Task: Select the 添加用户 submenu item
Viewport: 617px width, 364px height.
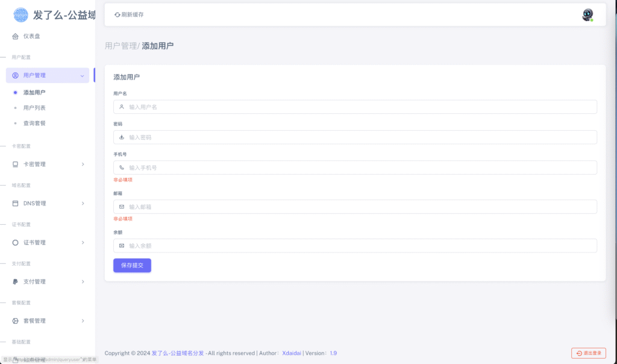Action: [x=34, y=92]
